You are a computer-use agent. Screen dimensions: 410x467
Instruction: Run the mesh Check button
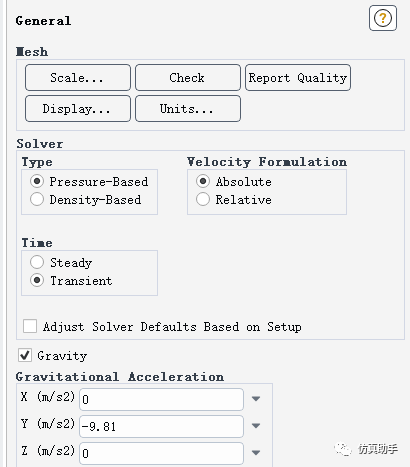[188, 78]
